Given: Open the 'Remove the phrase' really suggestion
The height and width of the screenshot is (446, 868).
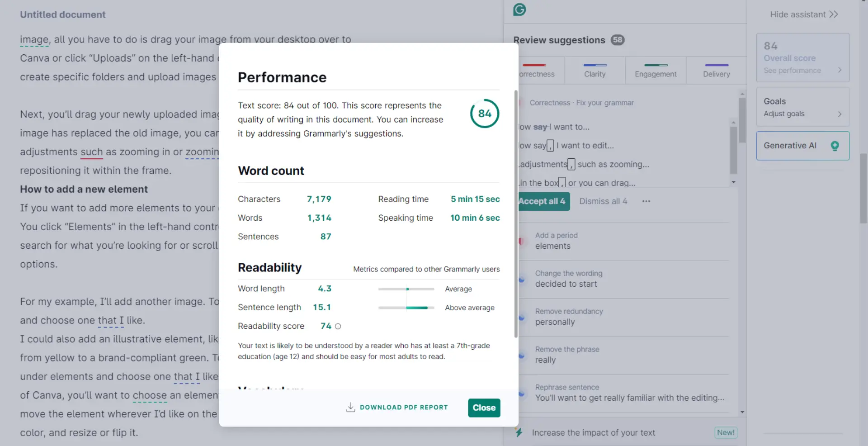Looking at the screenshot, I should [x=624, y=355].
